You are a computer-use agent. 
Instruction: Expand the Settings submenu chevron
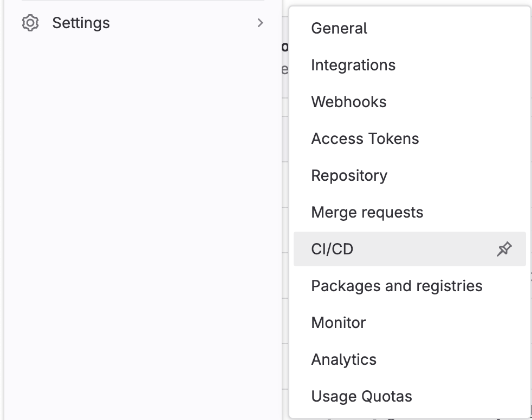[261, 23]
